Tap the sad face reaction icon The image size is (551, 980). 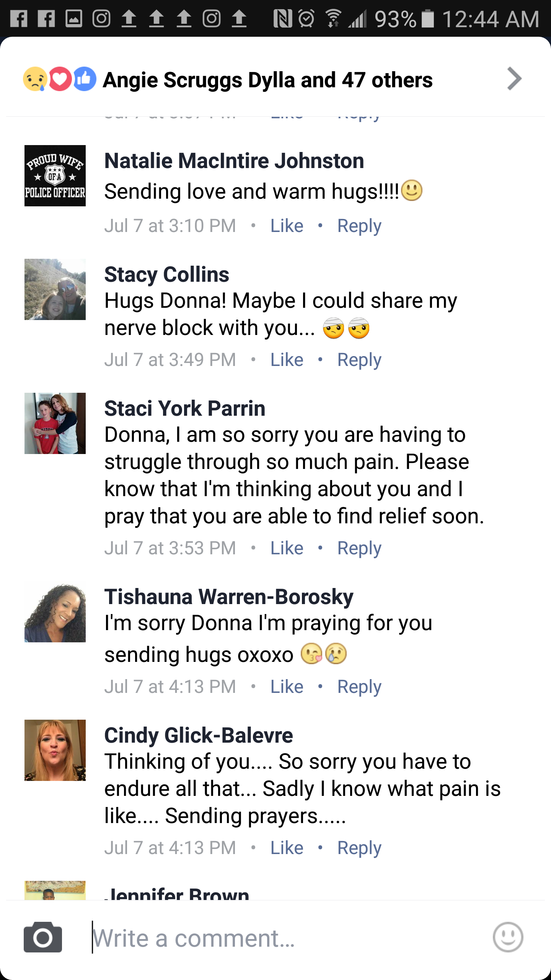35,79
